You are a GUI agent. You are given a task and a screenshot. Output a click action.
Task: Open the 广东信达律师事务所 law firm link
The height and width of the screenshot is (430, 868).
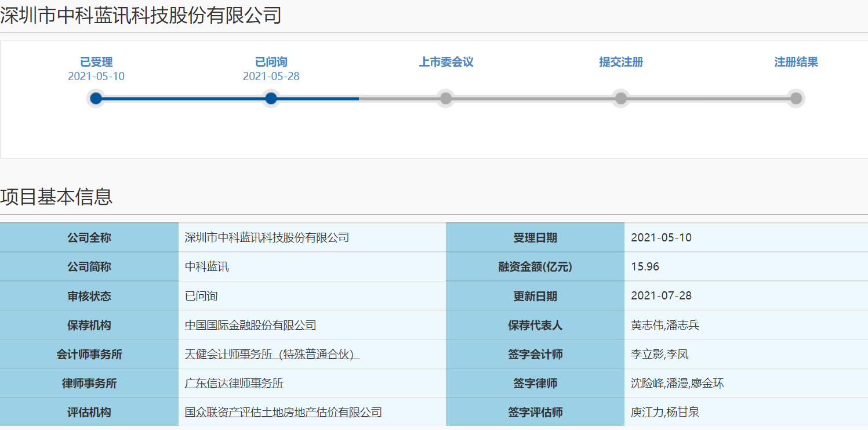tap(234, 383)
